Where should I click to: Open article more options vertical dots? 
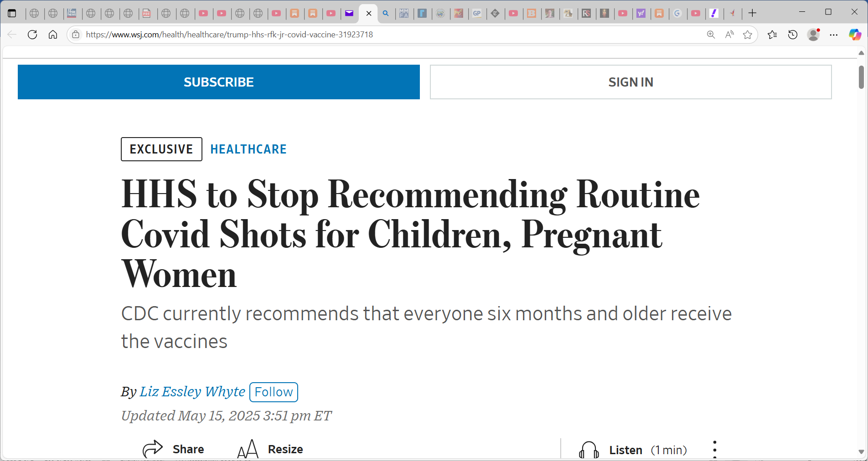715,449
